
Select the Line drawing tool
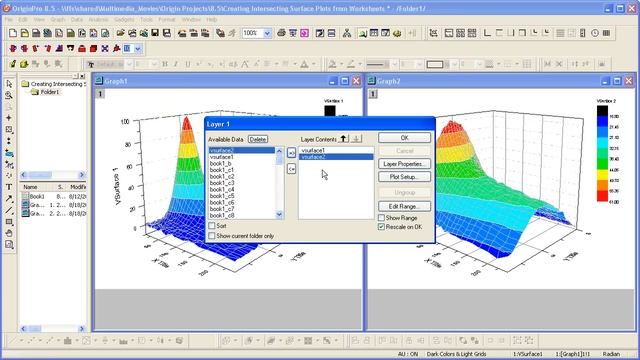click(9, 210)
